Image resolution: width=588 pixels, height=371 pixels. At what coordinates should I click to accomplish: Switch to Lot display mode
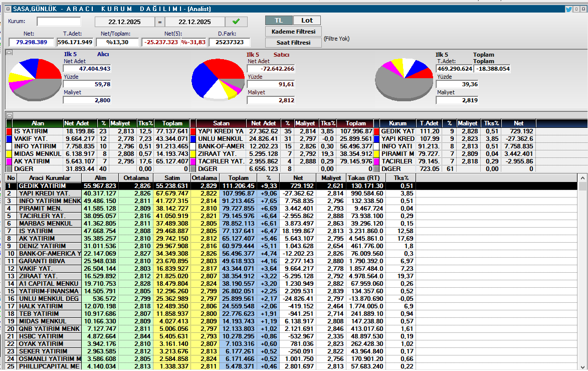coord(307,21)
